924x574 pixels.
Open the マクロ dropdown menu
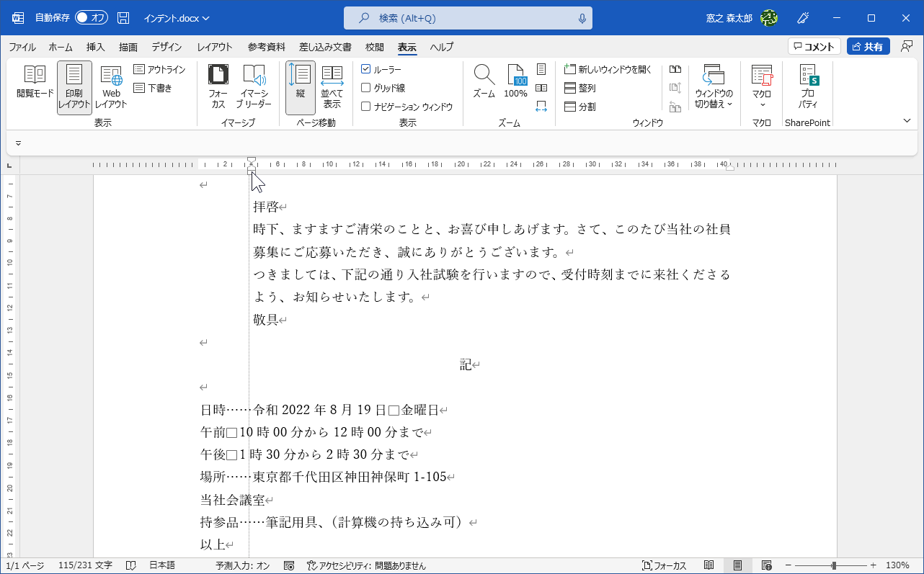point(762,87)
